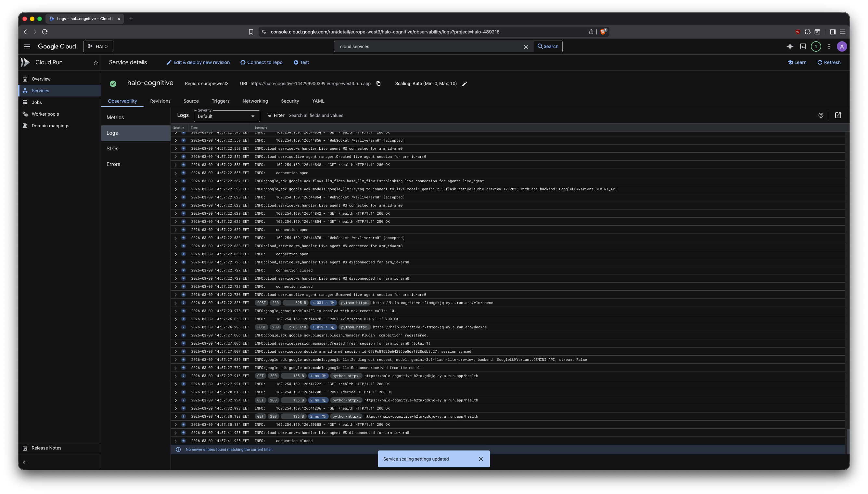
Task: Click the log filter search field
Action: [x=373, y=115]
